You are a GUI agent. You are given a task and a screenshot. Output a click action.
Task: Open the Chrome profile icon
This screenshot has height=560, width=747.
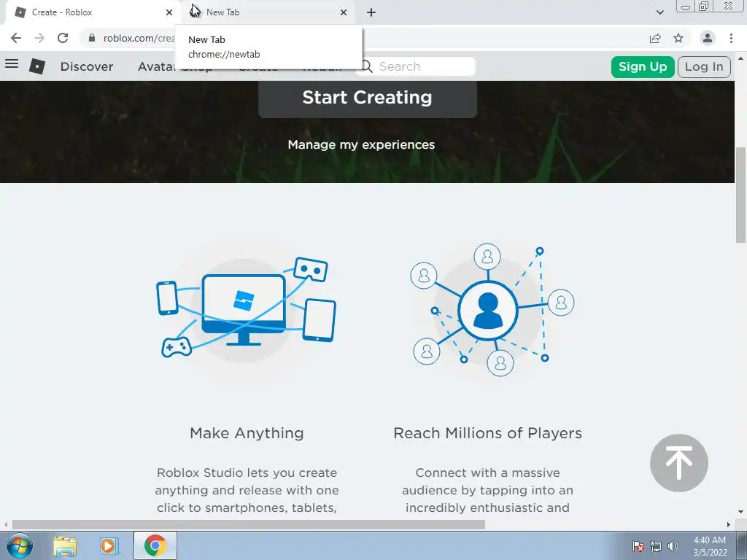[708, 38]
